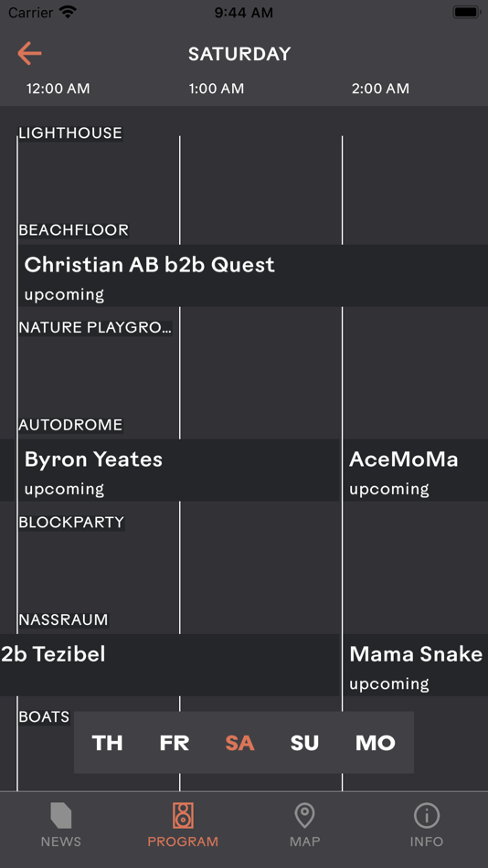Select the SA day tab
The image size is (488, 868).
pos(239,742)
